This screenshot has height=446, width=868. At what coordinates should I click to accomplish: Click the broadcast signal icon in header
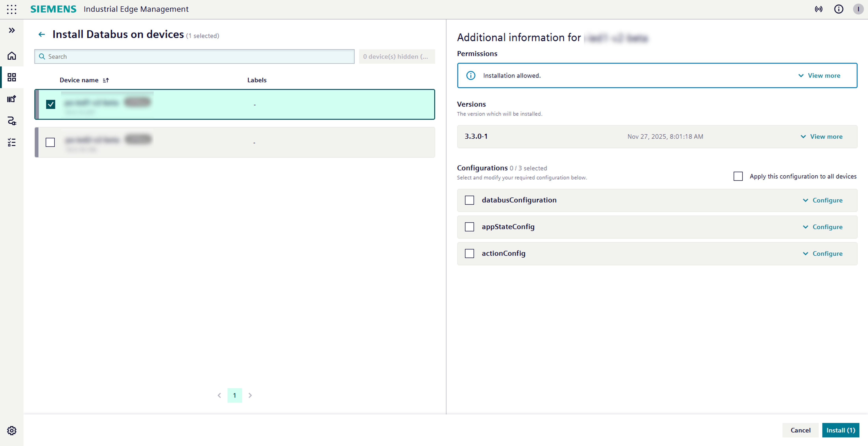pos(818,9)
